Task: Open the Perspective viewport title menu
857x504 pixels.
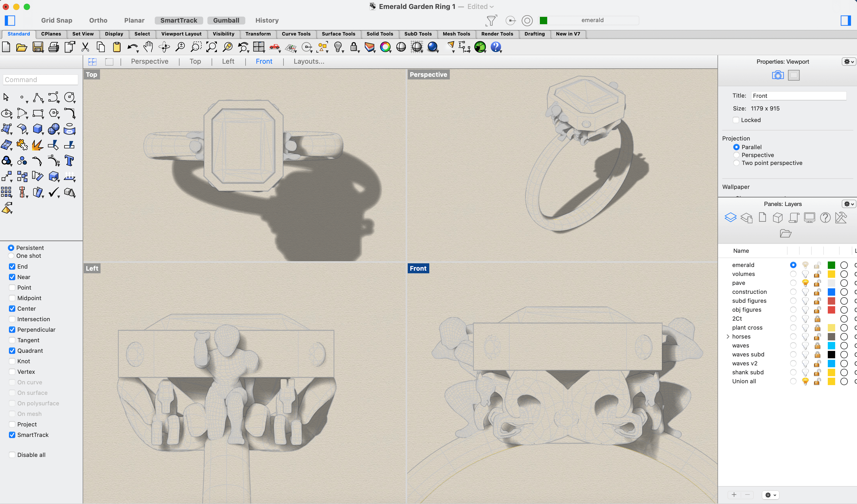Action: (x=428, y=74)
